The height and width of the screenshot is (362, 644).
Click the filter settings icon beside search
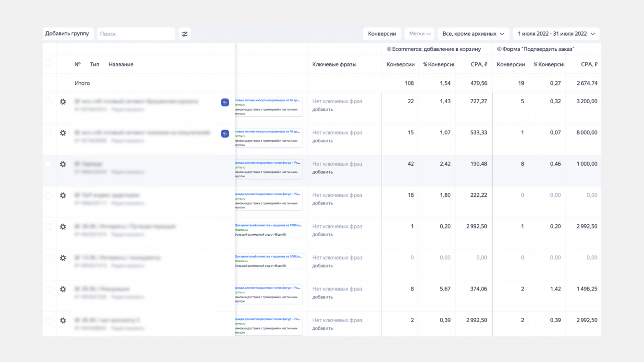pos(185,34)
